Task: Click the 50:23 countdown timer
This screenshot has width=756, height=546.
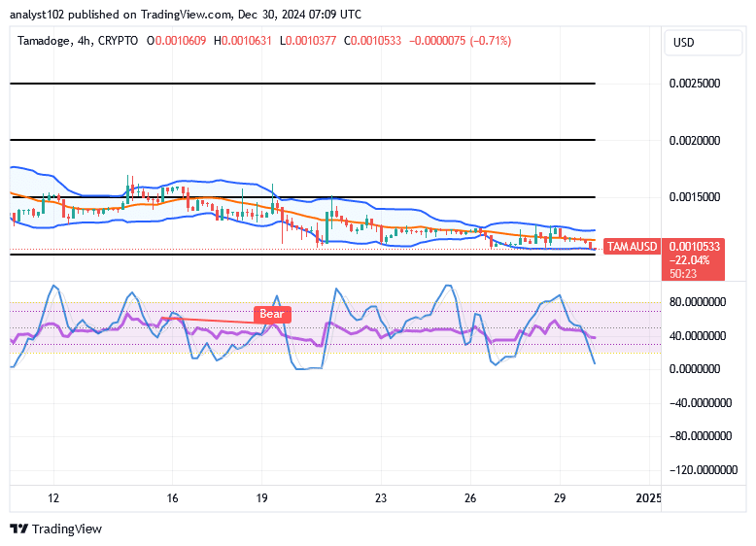Action: click(683, 274)
